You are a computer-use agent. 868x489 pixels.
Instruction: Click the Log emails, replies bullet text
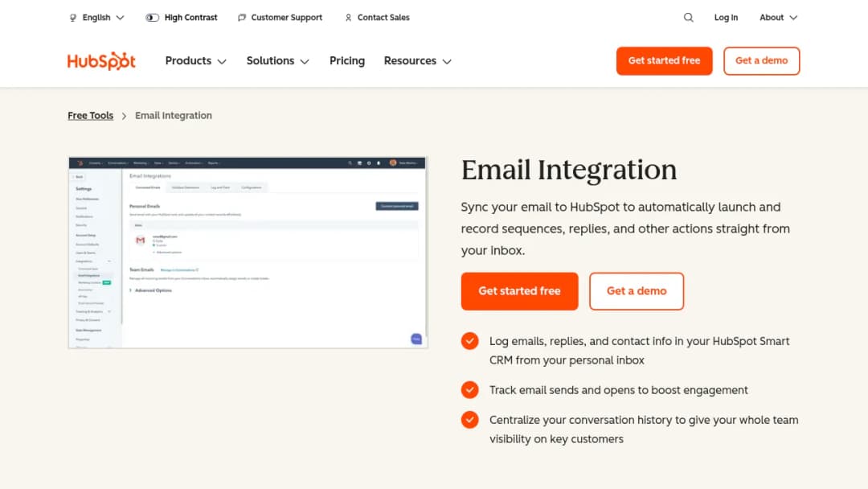coord(640,351)
